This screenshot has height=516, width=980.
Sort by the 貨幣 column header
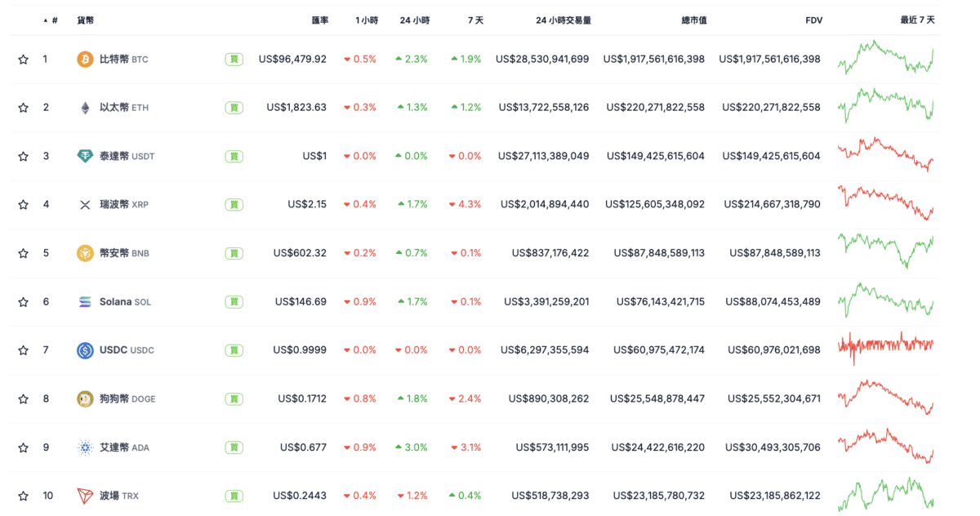click(85, 20)
